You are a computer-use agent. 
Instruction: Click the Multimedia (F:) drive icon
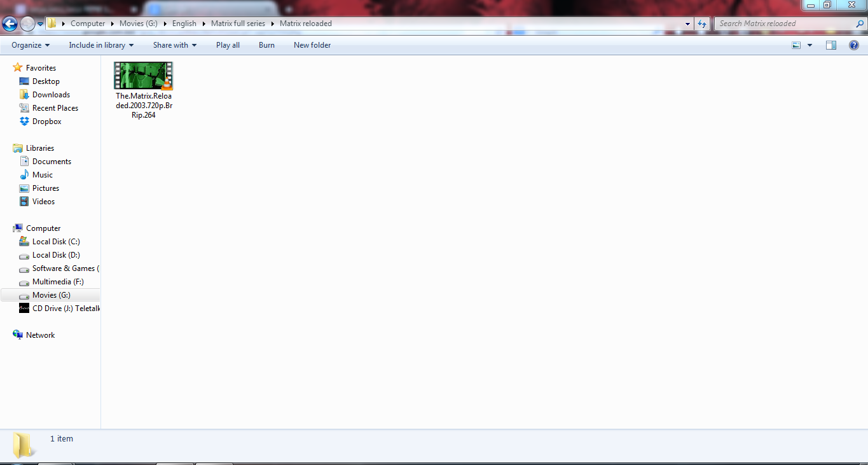pyautogui.click(x=24, y=282)
